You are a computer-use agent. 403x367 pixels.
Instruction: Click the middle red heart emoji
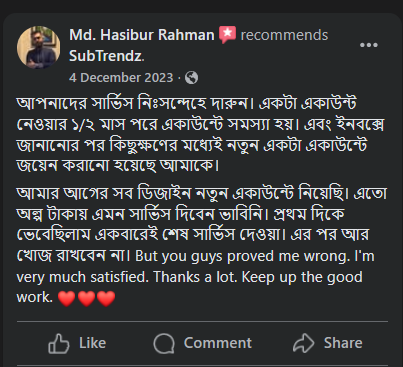86,298
